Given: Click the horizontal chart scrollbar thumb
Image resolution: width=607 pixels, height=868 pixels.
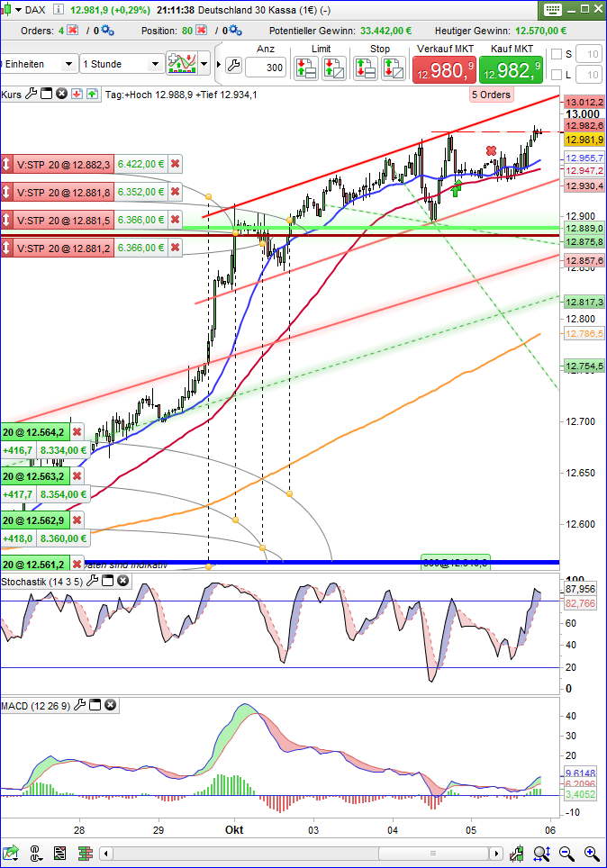Looking at the screenshot, I should [x=433, y=853].
